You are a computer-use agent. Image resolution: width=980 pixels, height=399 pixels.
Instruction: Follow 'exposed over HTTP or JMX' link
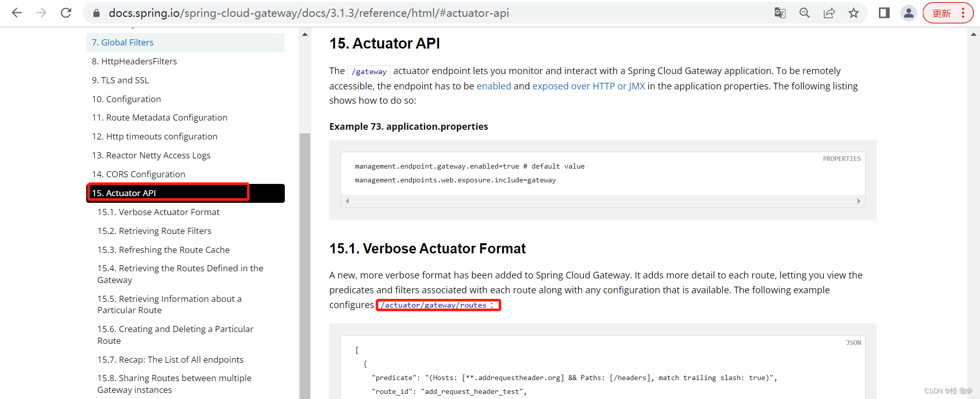click(589, 86)
